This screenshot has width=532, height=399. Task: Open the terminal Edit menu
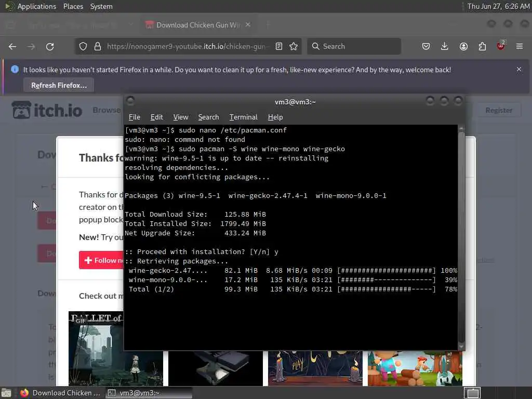tap(157, 117)
